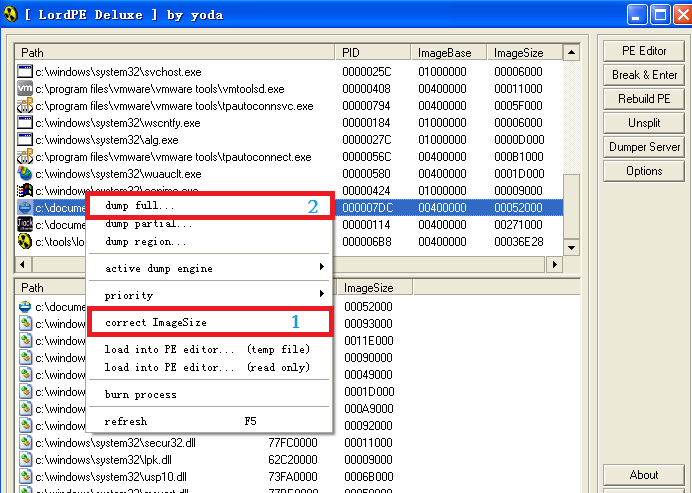This screenshot has width=692, height=493.
Task: Click PID value 000007DC in highlighted row
Action: [368, 207]
